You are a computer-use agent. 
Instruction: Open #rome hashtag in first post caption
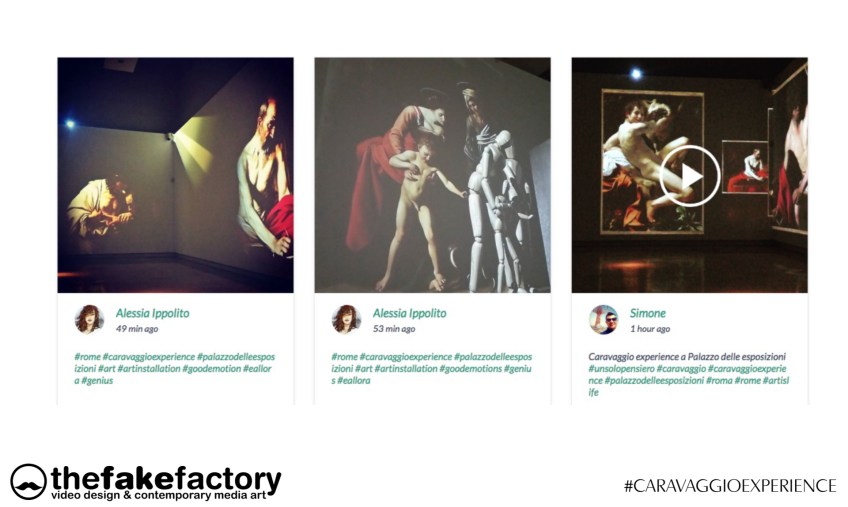[88, 357]
